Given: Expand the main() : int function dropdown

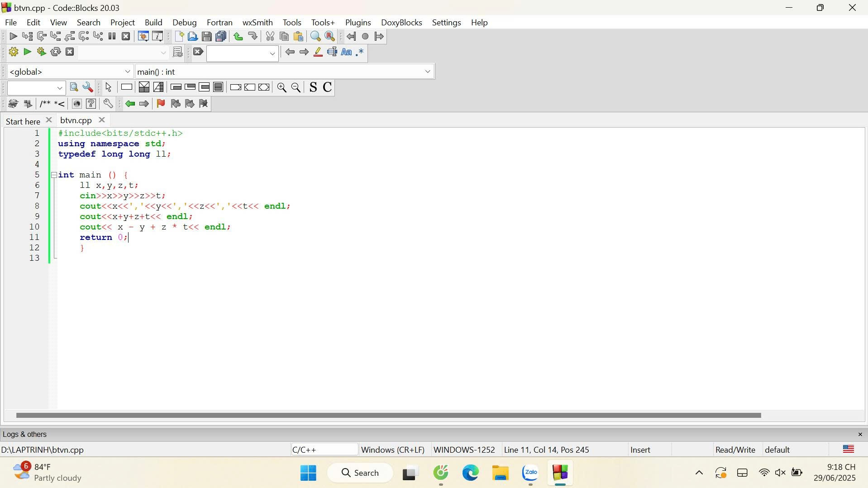Looking at the screenshot, I should pyautogui.click(x=427, y=72).
